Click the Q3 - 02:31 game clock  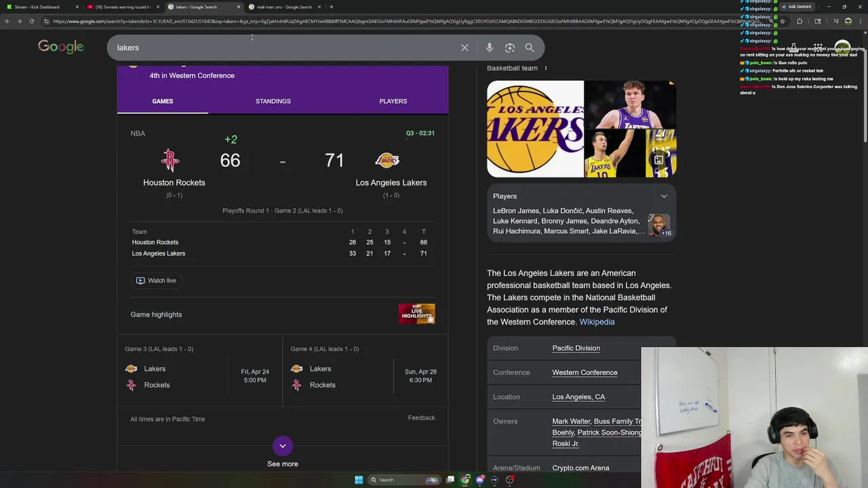click(x=420, y=133)
